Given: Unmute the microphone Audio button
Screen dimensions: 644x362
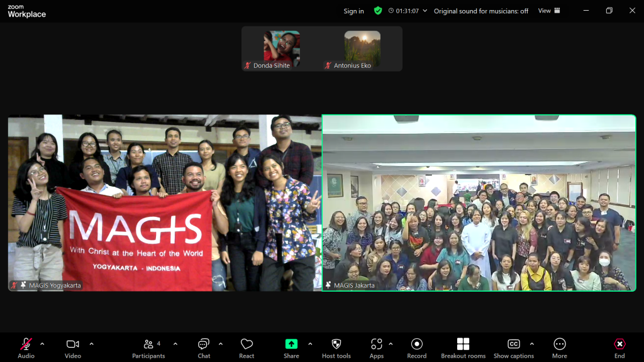Looking at the screenshot, I should click(x=26, y=348).
